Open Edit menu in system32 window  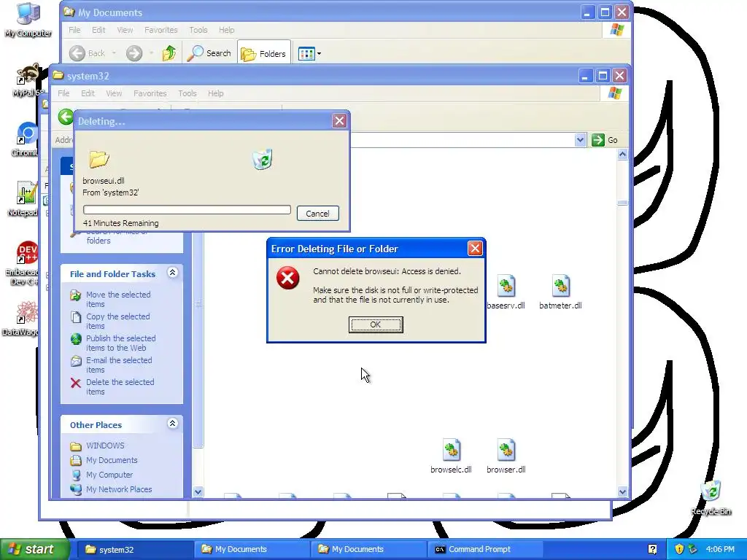pos(88,93)
